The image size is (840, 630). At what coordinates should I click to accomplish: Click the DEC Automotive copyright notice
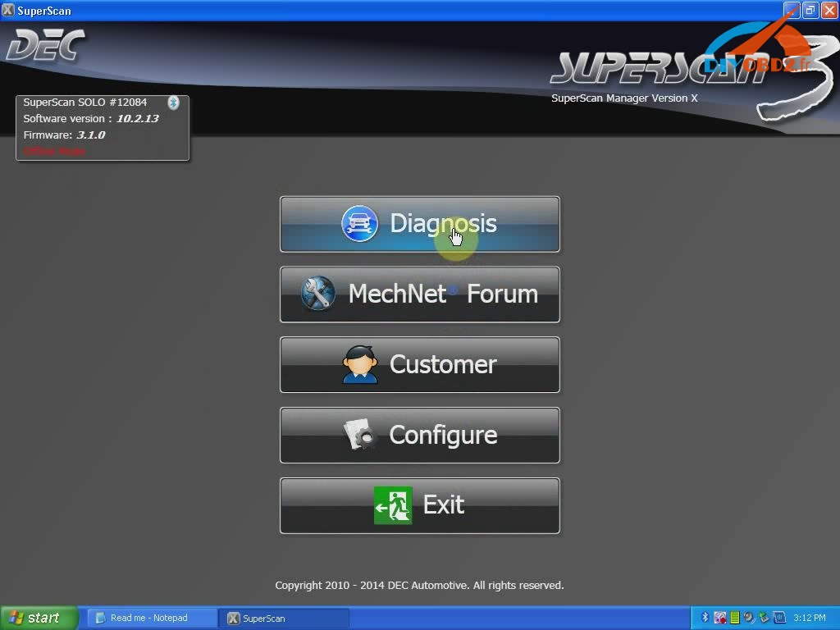[x=419, y=586]
